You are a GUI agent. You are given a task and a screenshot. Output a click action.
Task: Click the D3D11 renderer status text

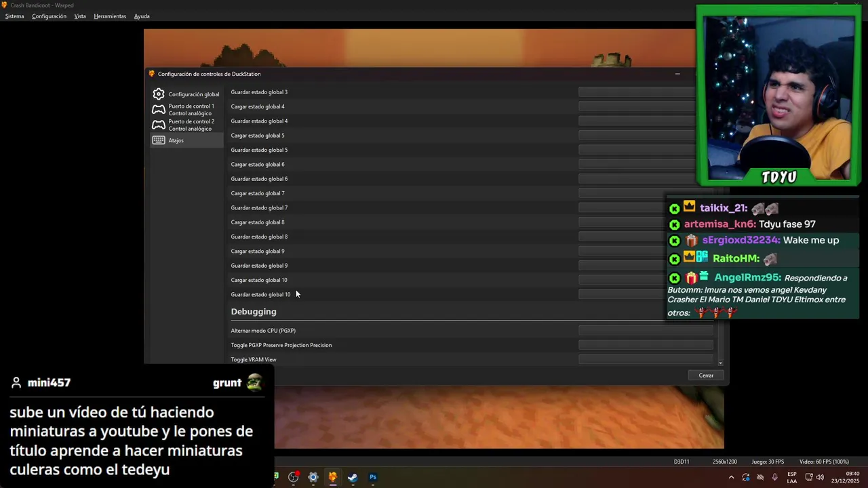click(x=682, y=462)
